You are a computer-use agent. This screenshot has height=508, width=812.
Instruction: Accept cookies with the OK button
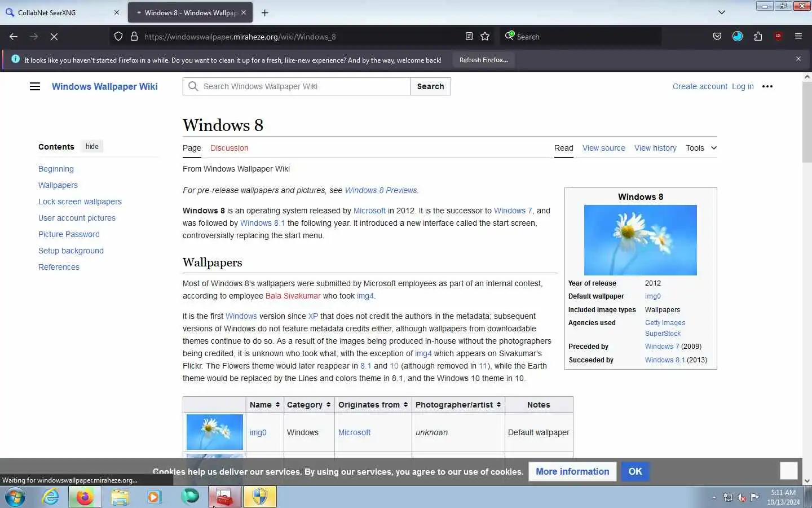pos(635,471)
